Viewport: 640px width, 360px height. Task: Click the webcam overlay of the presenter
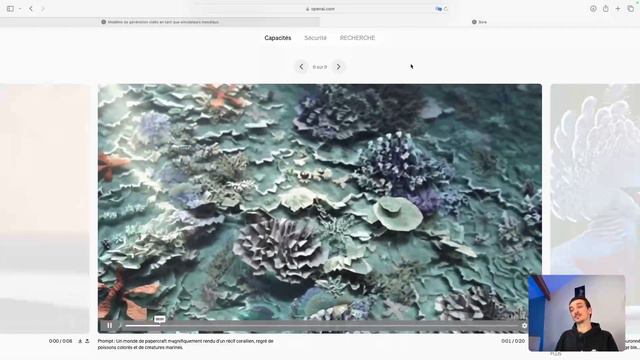click(577, 313)
